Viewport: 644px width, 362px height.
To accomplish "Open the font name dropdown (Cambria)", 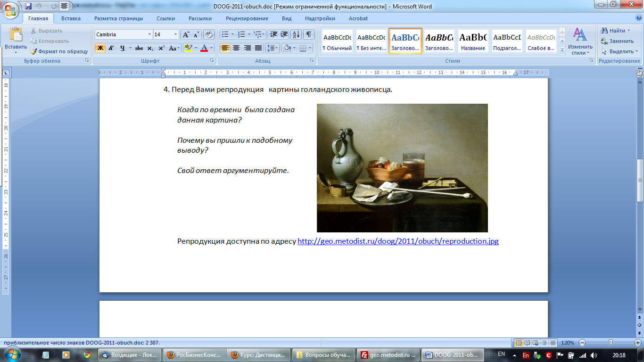I will 149,34.
